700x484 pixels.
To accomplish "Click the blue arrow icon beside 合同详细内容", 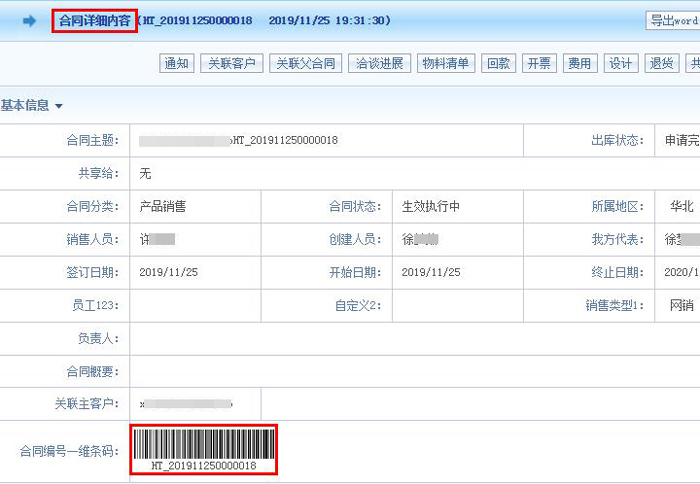I will coord(29,21).
